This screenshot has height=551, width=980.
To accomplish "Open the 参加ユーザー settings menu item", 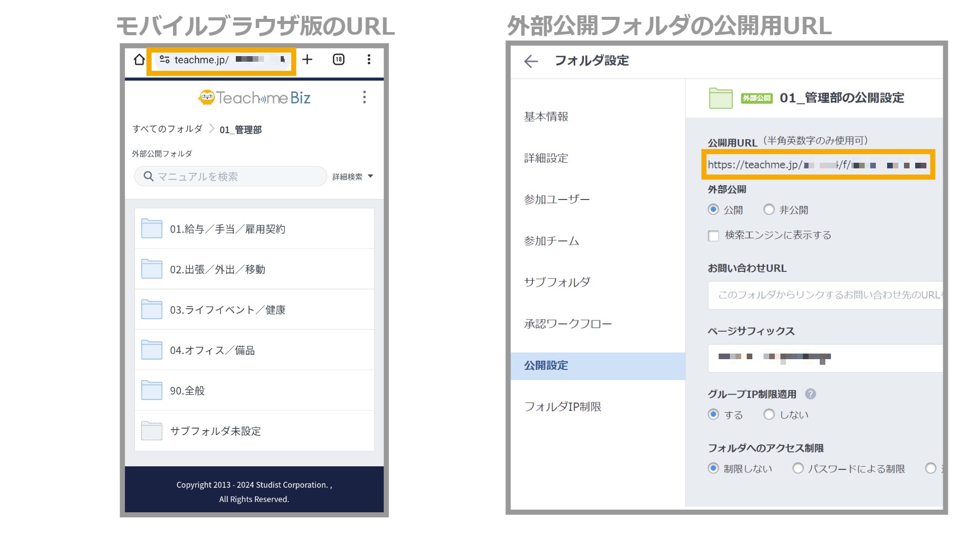I will [557, 199].
